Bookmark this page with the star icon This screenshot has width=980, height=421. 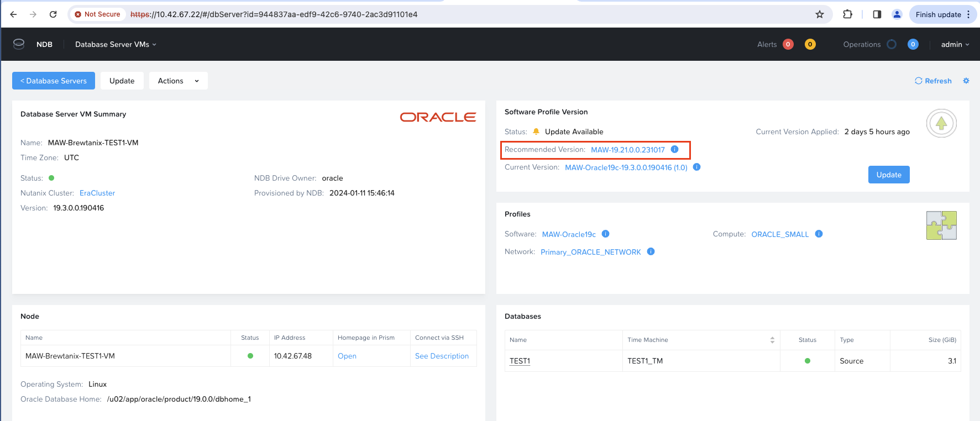pos(819,14)
